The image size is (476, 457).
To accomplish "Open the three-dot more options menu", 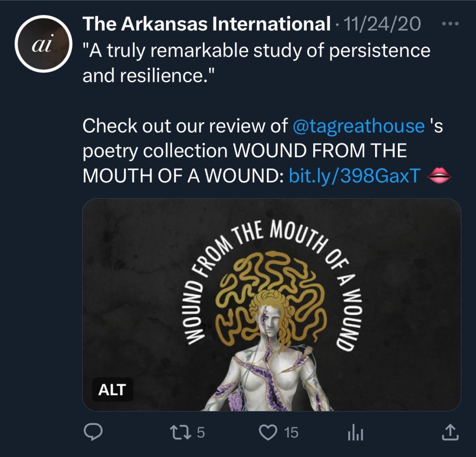I will pyautogui.click(x=450, y=23).
